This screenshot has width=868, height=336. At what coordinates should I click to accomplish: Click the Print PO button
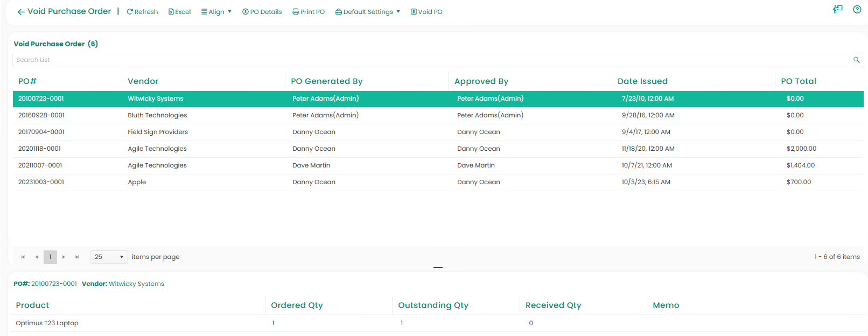(x=309, y=12)
